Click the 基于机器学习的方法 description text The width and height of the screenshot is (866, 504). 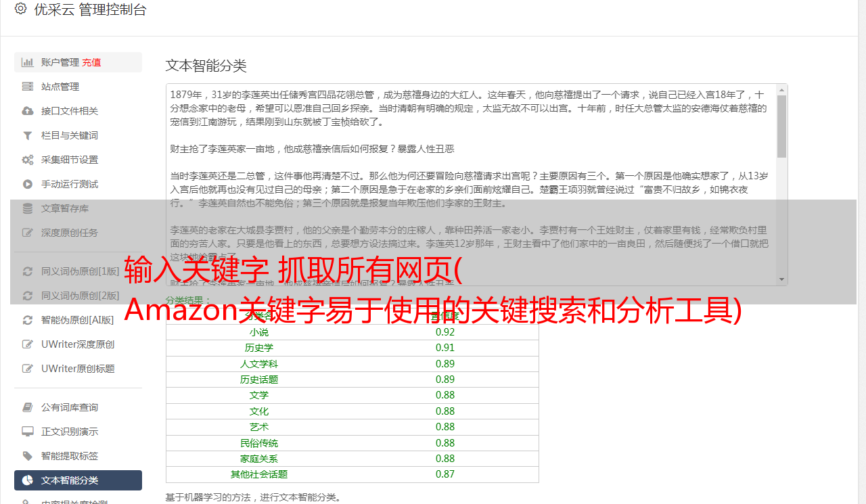[x=253, y=497]
